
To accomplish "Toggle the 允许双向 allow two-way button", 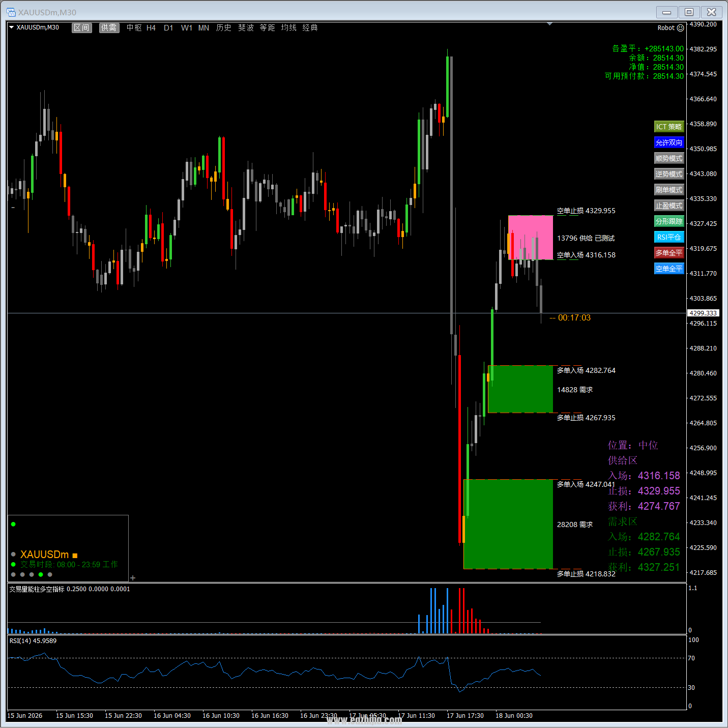I will tap(669, 142).
